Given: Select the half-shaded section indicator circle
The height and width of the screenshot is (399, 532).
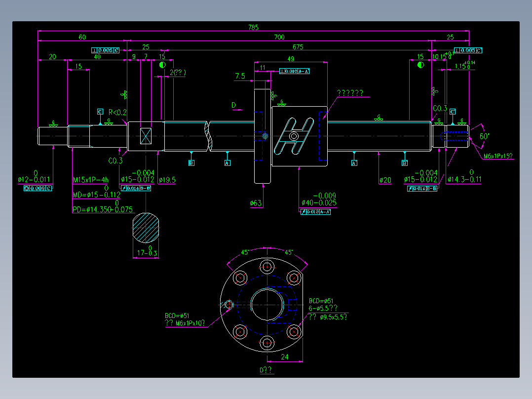Looking at the screenshot, I should pyautogui.click(x=163, y=64).
